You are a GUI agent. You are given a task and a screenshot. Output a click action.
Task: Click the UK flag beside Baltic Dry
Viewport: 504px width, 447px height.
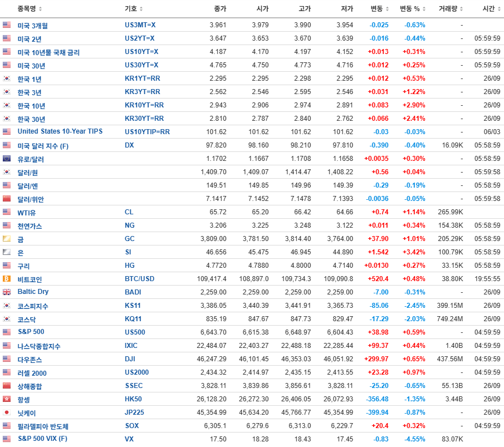(8, 292)
